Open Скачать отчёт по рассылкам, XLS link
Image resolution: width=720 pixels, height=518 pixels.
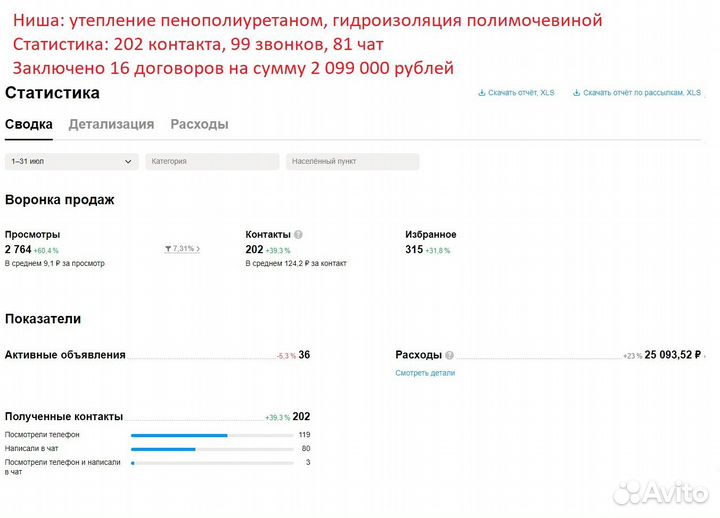pos(642,93)
